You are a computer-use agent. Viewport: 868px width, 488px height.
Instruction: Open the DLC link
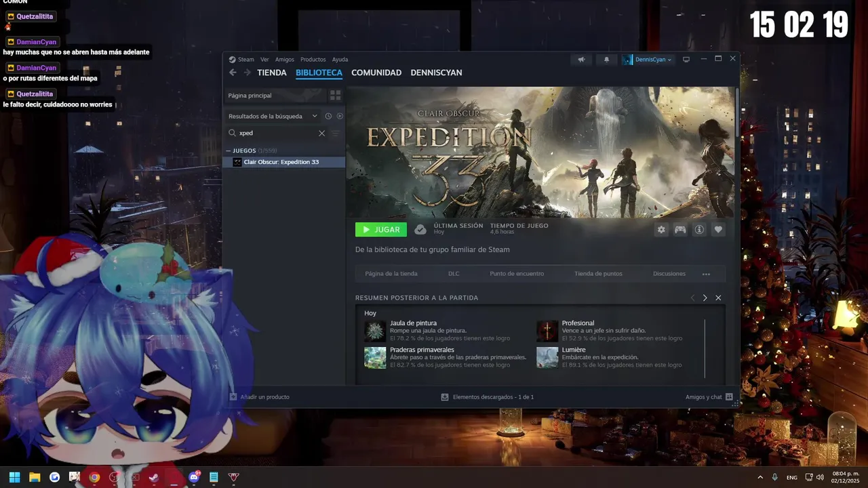(x=454, y=274)
